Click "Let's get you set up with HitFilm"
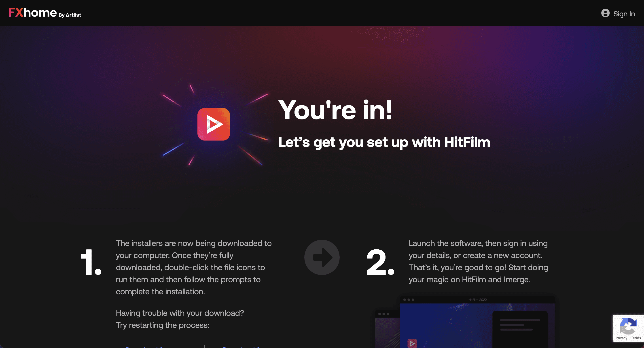Image resolution: width=644 pixels, height=348 pixels. (384, 142)
